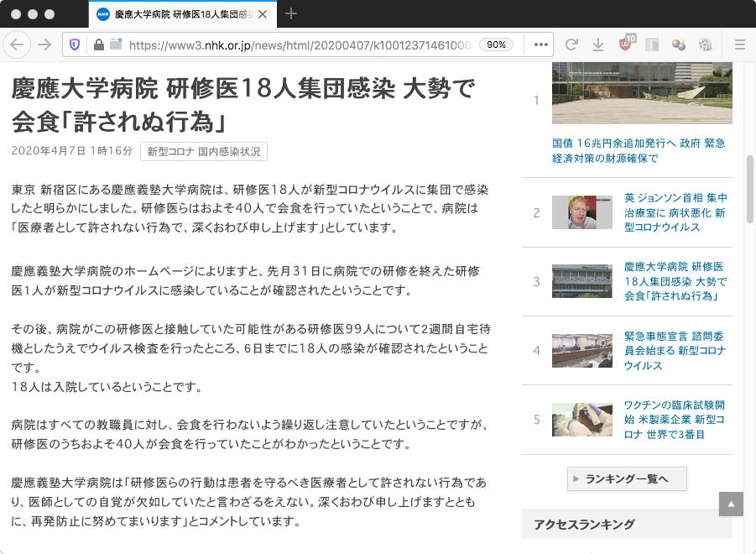Open article 英 ジョンソン首相 集中治療室に
Viewport: 756px width, 554px height.
pyautogui.click(x=675, y=212)
